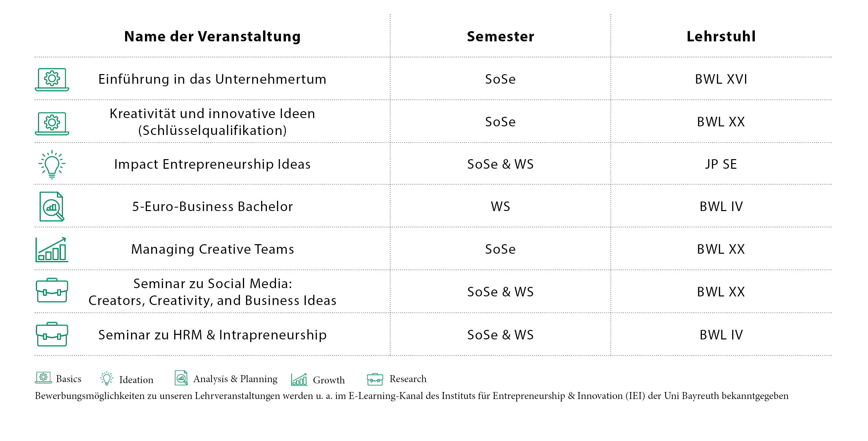Screen dimensions: 868x441
Task: Click the Research legend briefcase icon
Action: tap(375, 379)
